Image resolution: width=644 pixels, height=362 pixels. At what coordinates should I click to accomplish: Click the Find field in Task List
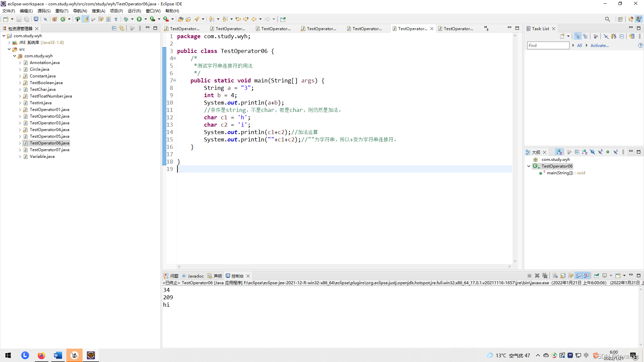pyautogui.click(x=548, y=46)
